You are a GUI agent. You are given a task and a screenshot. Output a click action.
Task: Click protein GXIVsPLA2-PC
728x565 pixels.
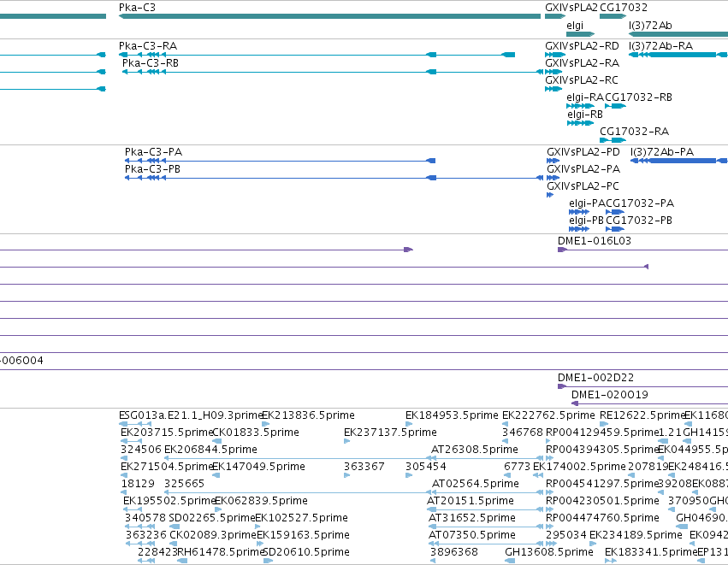550,195
